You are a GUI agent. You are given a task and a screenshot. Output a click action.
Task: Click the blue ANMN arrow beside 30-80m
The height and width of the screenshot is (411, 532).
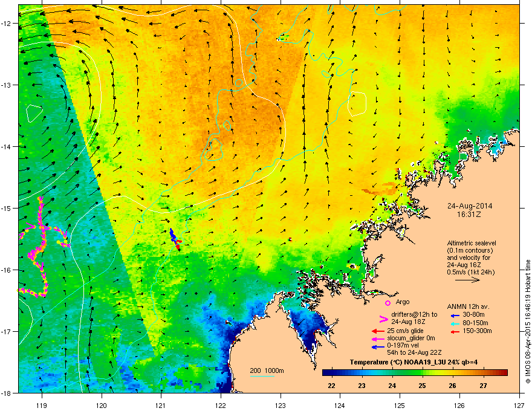pyautogui.click(x=455, y=316)
